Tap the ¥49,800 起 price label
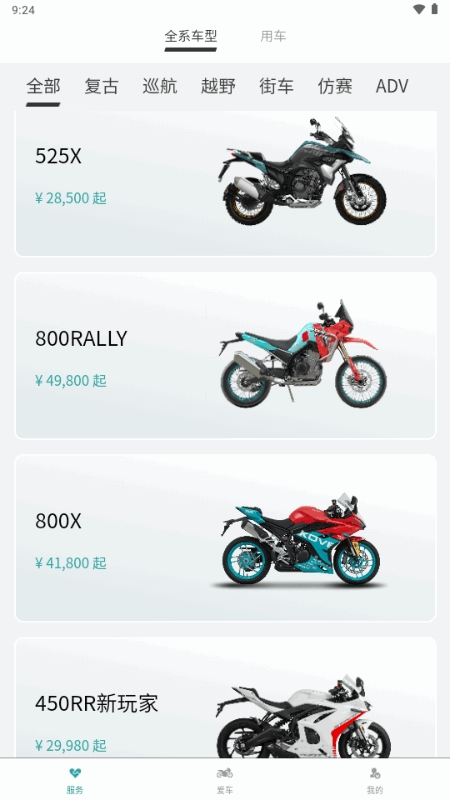 click(x=71, y=381)
